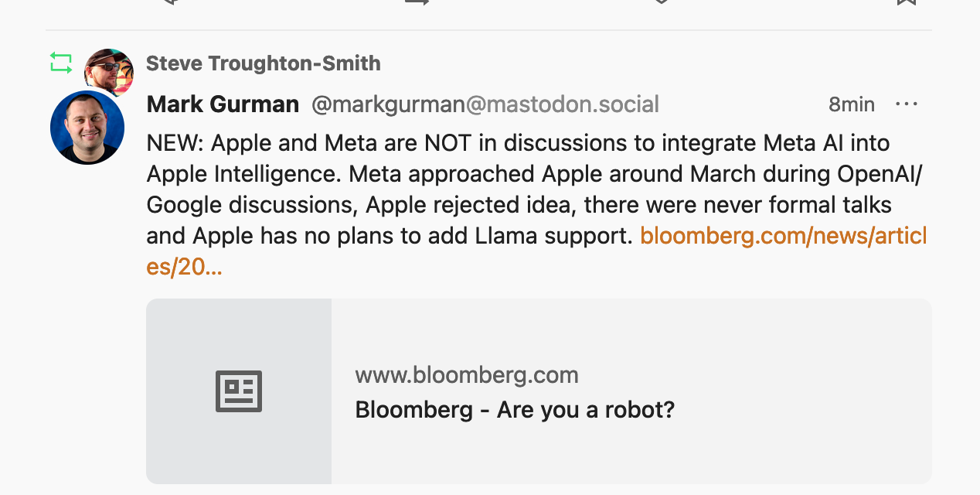Viewport: 980px width, 495px height.
Task: Click the green boost indicator icon
Action: click(61, 63)
